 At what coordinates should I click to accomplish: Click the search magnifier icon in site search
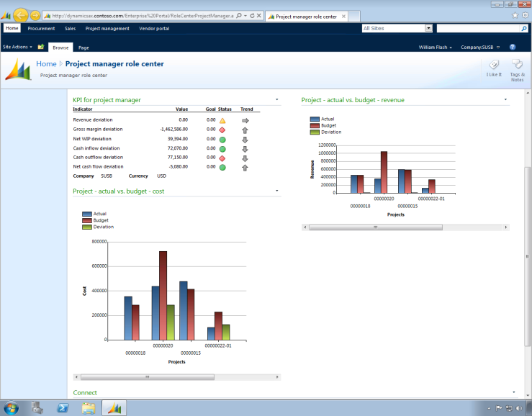(x=524, y=29)
